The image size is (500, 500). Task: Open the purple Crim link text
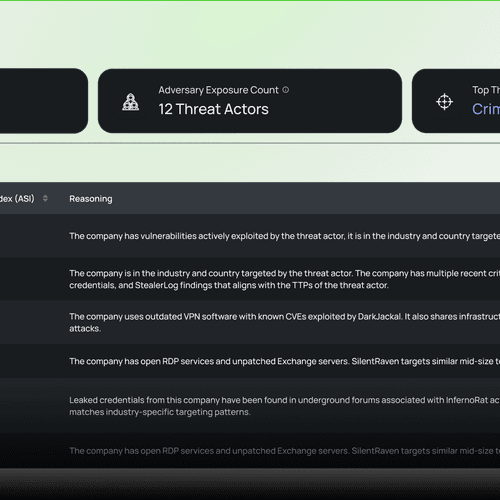[486, 109]
